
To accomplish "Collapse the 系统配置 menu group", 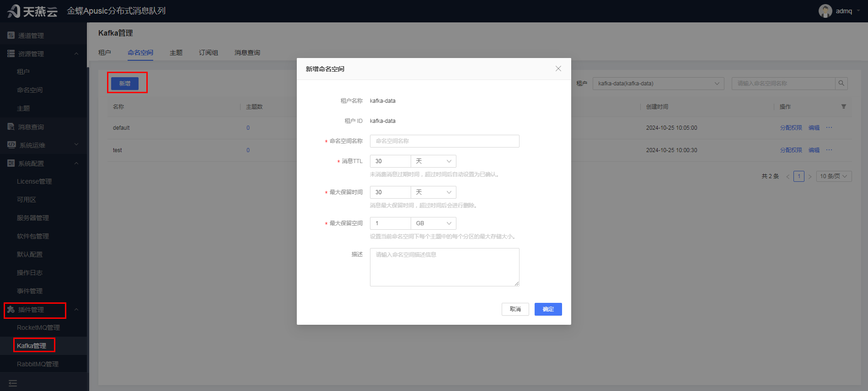I will coord(76,163).
